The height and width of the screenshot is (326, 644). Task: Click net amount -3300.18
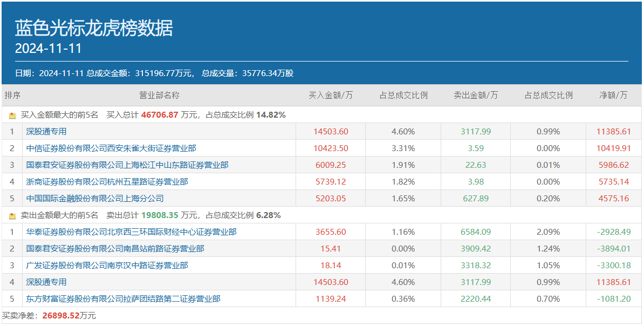click(614, 266)
